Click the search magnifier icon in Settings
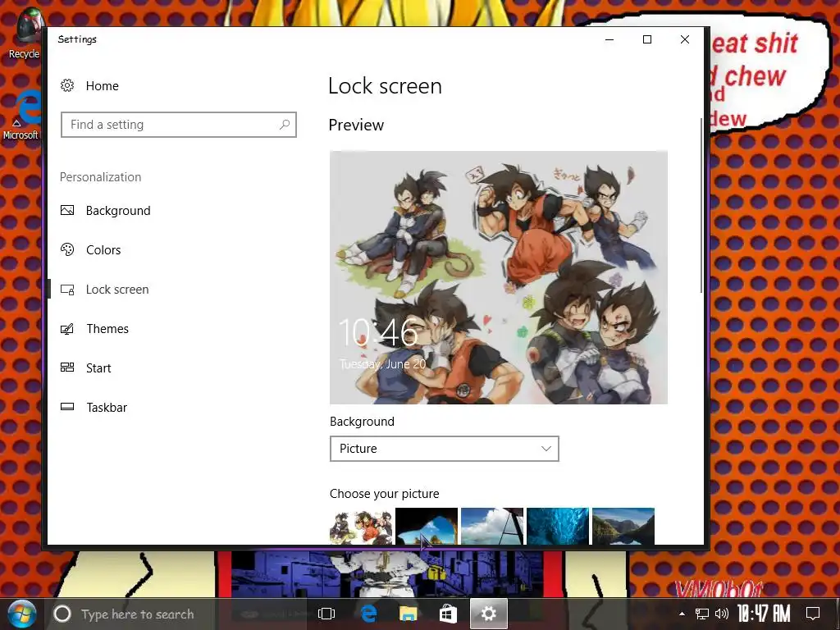The width and height of the screenshot is (840, 630). coord(285,125)
